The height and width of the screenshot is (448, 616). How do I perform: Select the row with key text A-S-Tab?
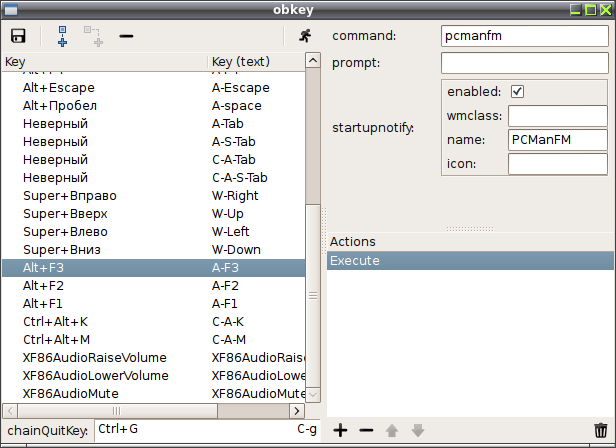click(x=154, y=142)
